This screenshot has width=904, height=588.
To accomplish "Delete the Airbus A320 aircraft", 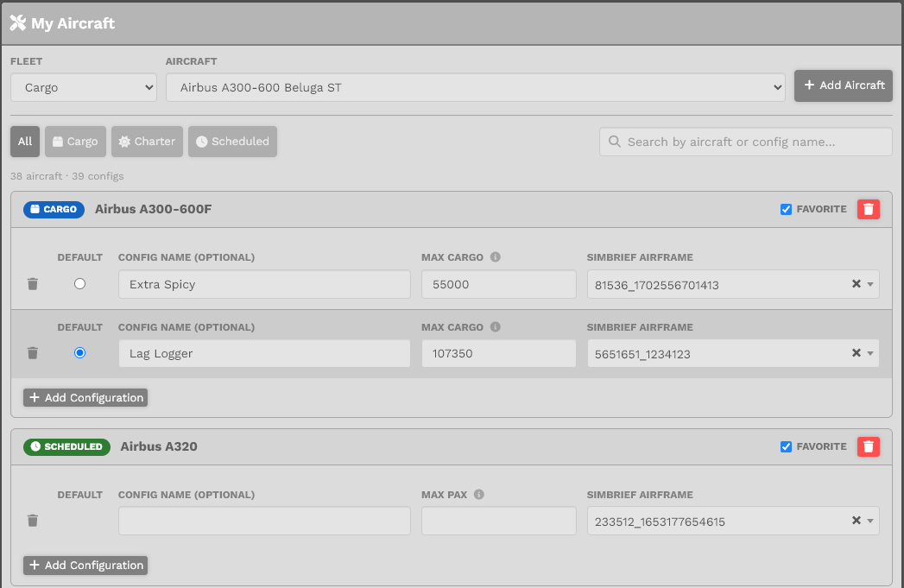I will click(x=869, y=446).
